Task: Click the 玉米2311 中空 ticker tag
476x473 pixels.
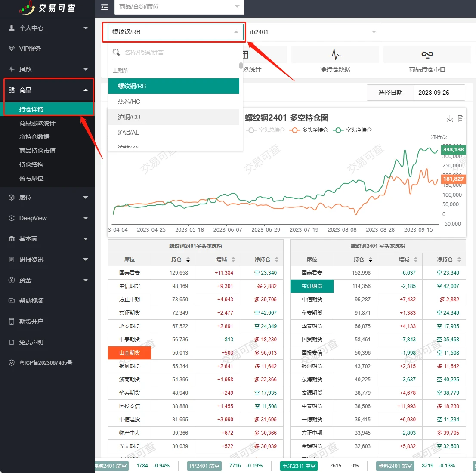Action: [x=299, y=466]
